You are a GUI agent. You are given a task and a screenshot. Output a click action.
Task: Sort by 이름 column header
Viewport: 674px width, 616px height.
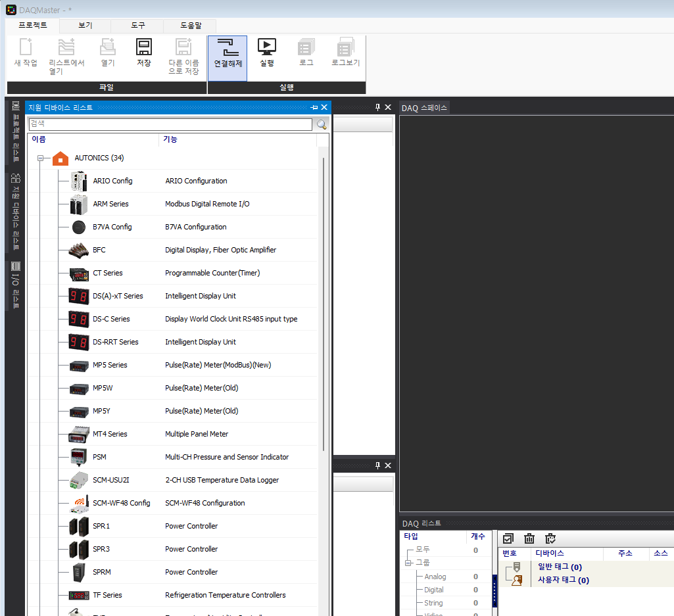93,140
